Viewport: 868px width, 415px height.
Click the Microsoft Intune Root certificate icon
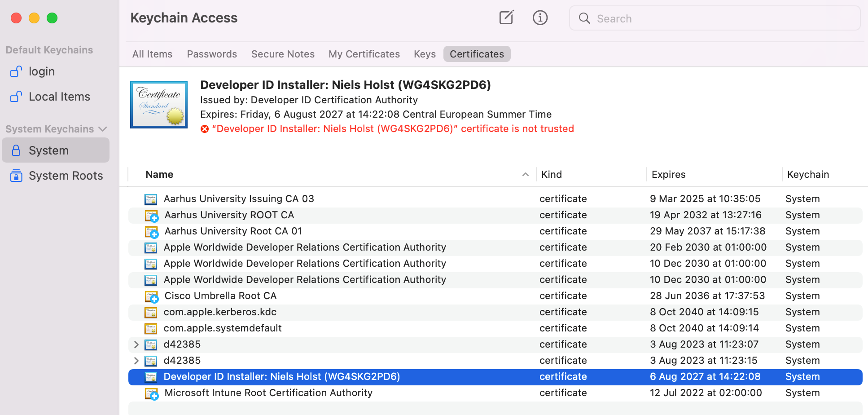tap(151, 393)
